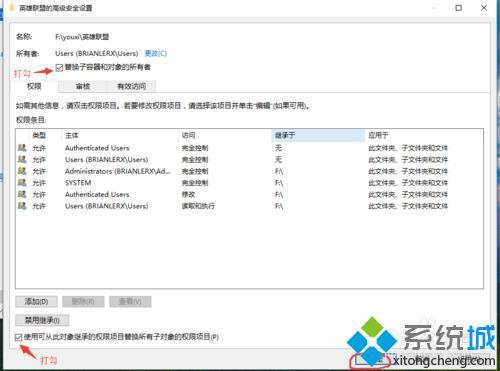Viewport: 500px width, 371px height.
Task: Click user icon of second Users full control row
Action: pyautogui.click(x=22, y=159)
